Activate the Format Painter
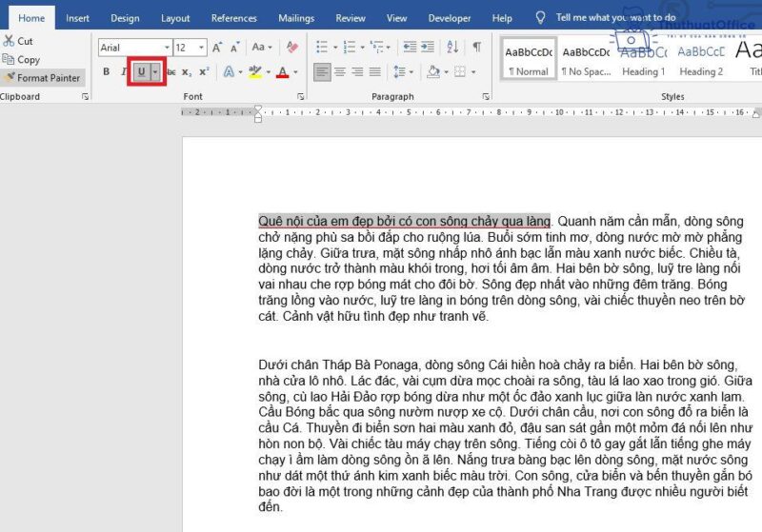This screenshot has width=762, height=532. 43,78
